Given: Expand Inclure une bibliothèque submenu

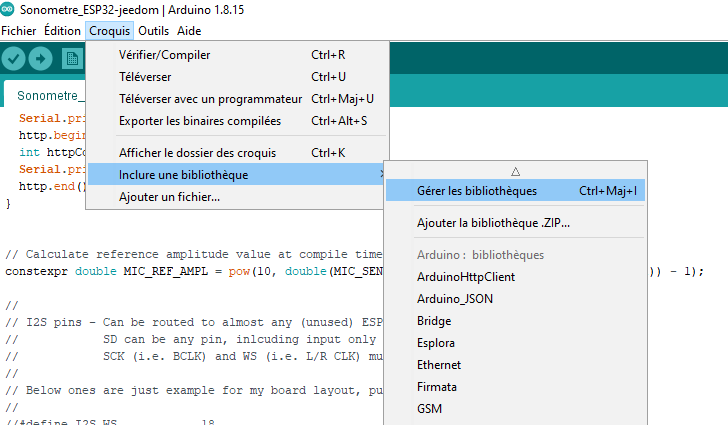Looking at the screenshot, I should click(x=237, y=175).
